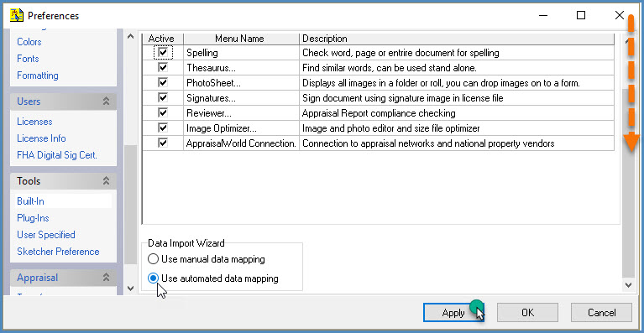Image resolution: width=644 pixels, height=333 pixels.
Task: Toggle the Signatures active checkbox
Action: click(x=163, y=98)
